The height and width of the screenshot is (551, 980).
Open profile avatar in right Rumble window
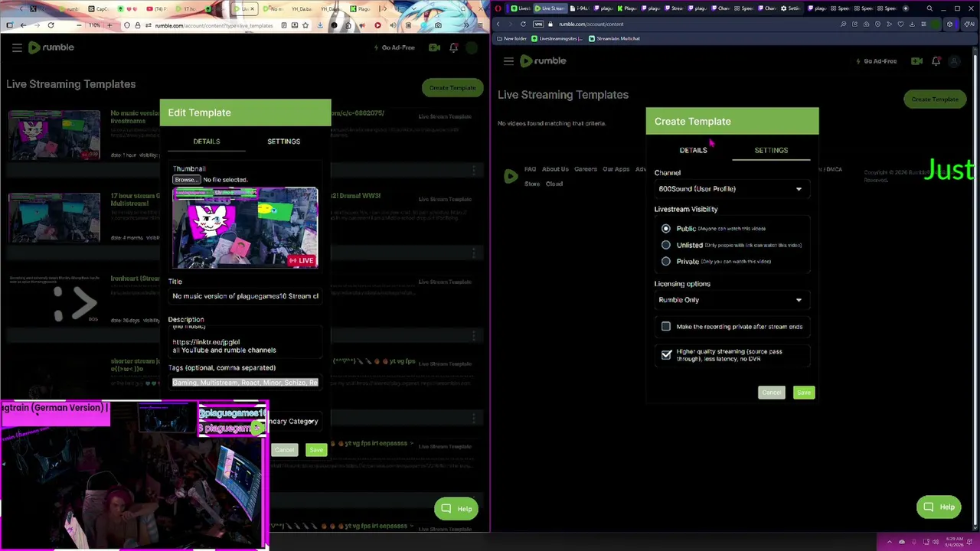click(x=954, y=61)
